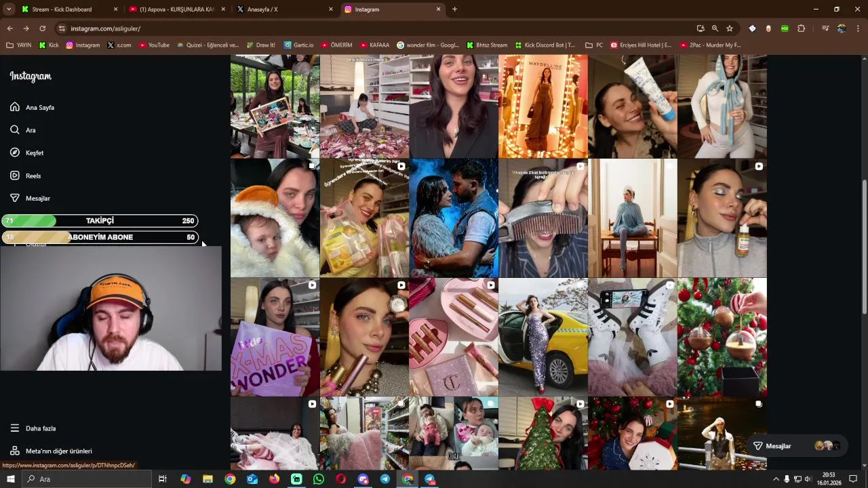The image size is (868, 488).
Task: Reload the Instagram page
Action: point(42,28)
